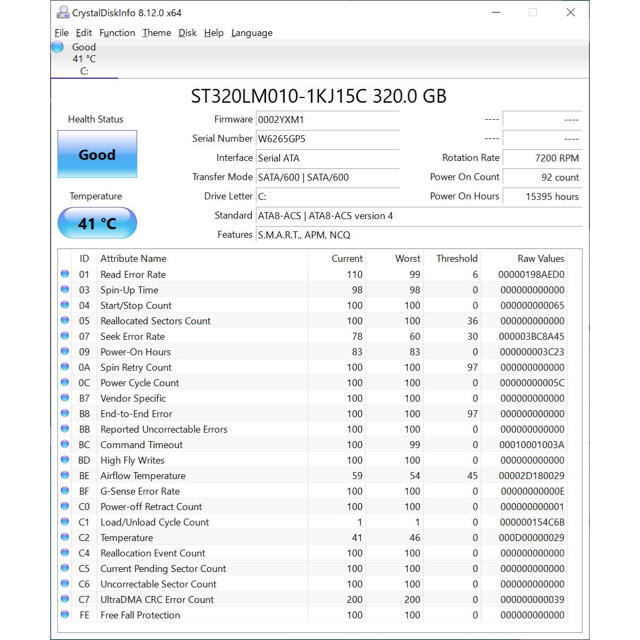Click the Rotation Rate value 7200 RPM
Viewport: 640px width, 640px height.
click(542, 158)
